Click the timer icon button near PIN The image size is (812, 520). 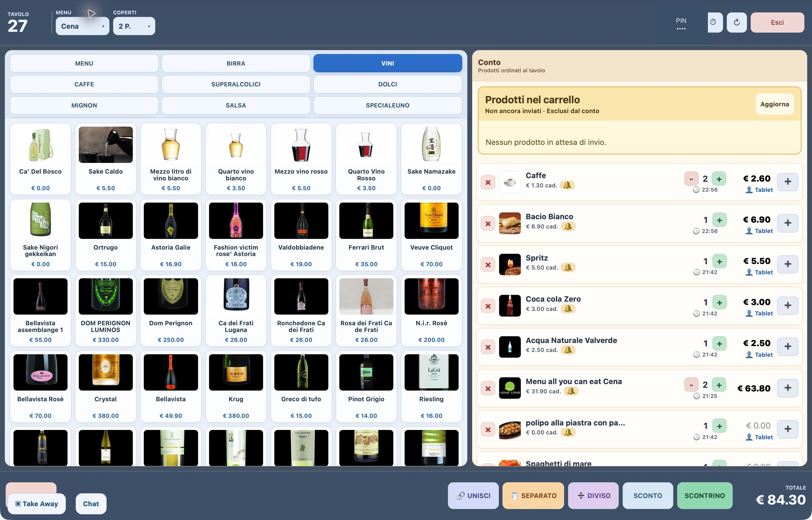point(715,22)
